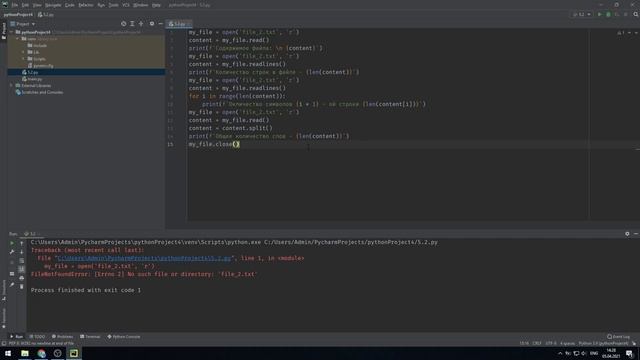
Task: Select the 5.2 run tab
Action: [x=31, y=234]
